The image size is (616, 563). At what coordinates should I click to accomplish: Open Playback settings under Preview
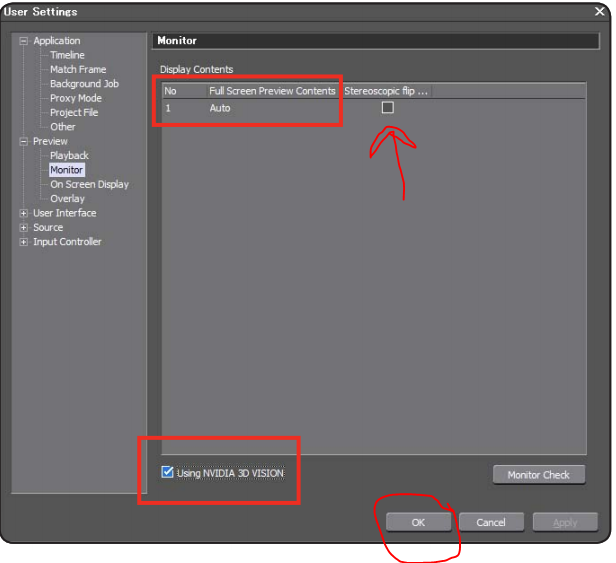pos(69,156)
